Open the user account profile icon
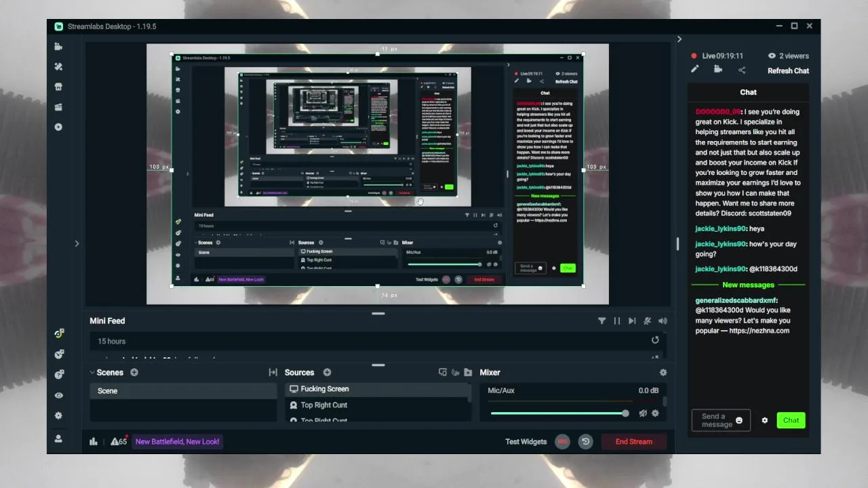Screen dimensions: 868x488 pos(58,439)
